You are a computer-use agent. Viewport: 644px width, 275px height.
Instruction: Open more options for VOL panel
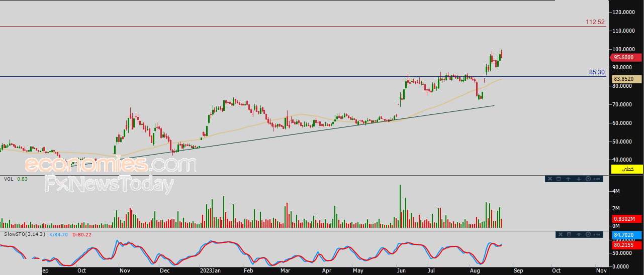[x=597, y=179]
